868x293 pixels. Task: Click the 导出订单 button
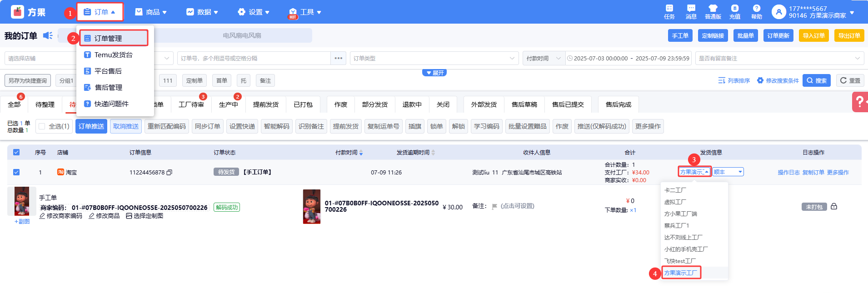tap(849, 35)
